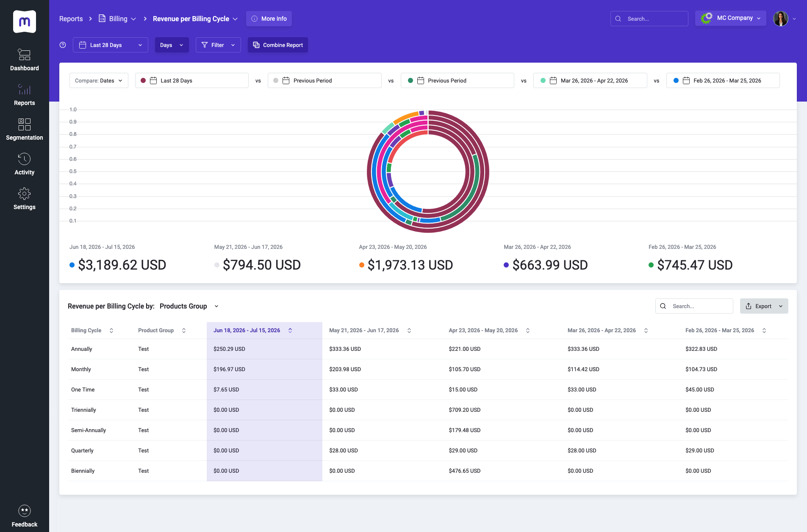Viewport: 807px width, 532px height.
Task: Open the user avatar menu chevron
Action: point(794,19)
